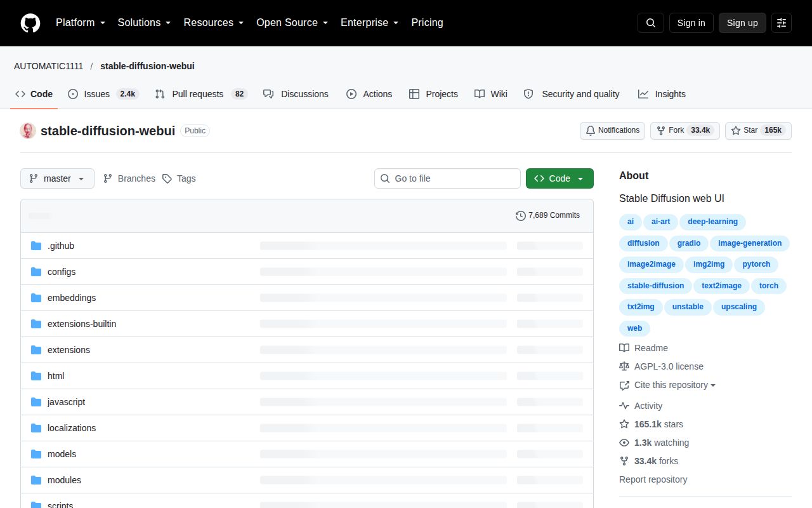This screenshot has width=812, height=508.
Task: Click the Activity pulse icon
Action: [624, 406]
